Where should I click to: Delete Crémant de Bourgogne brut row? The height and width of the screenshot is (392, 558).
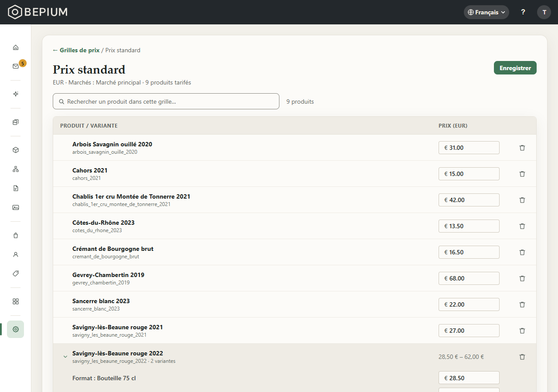(522, 252)
